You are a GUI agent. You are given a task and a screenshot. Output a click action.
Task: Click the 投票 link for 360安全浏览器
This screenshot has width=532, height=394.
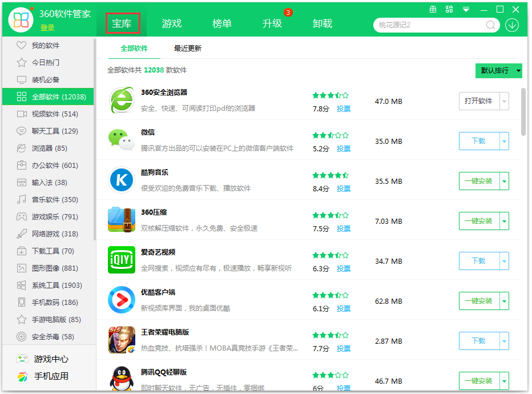pos(344,109)
